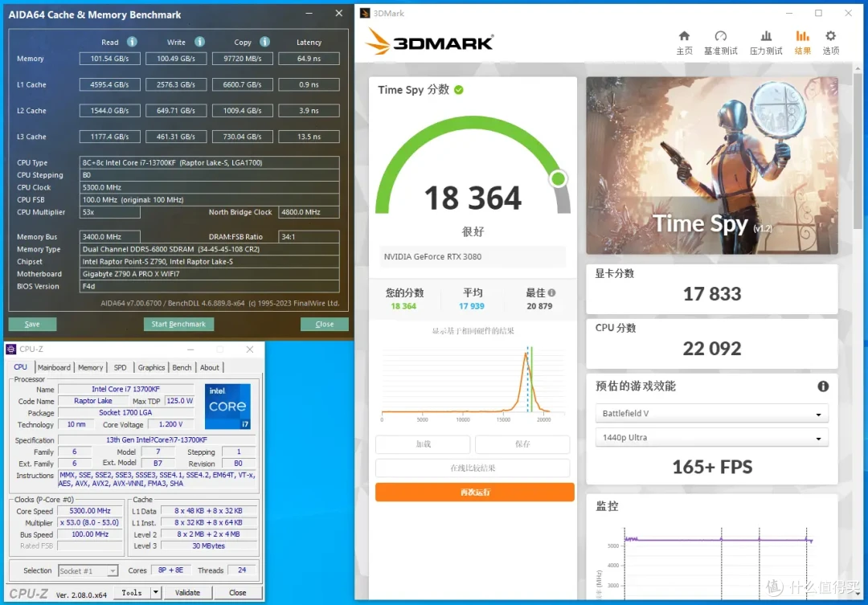This screenshot has height=605, width=868.
Task: Click the Motherboard Gigabyte Z790 field
Action: click(209, 274)
